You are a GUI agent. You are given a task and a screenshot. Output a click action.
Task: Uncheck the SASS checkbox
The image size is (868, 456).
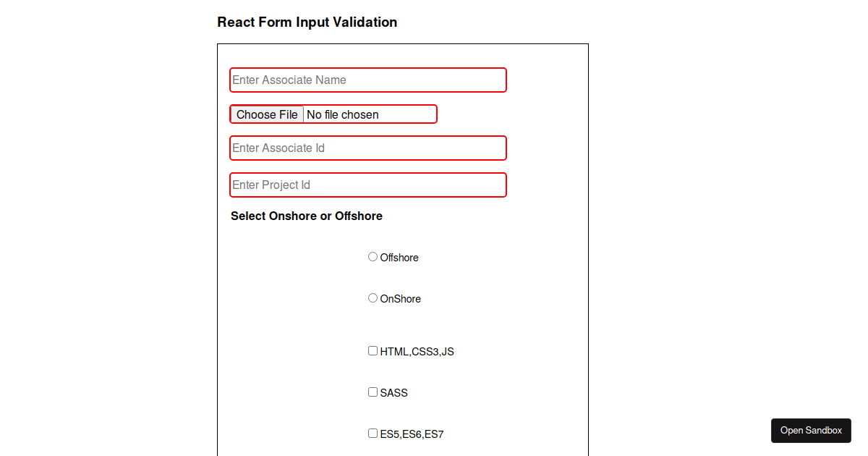(x=373, y=392)
